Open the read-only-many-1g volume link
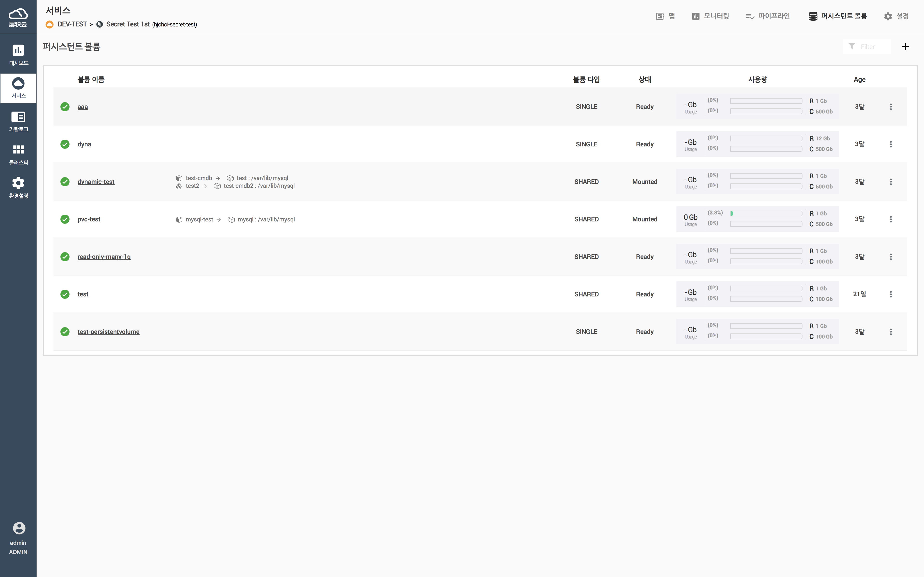Screen dimensions: 924x577 [x=104, y=257]
